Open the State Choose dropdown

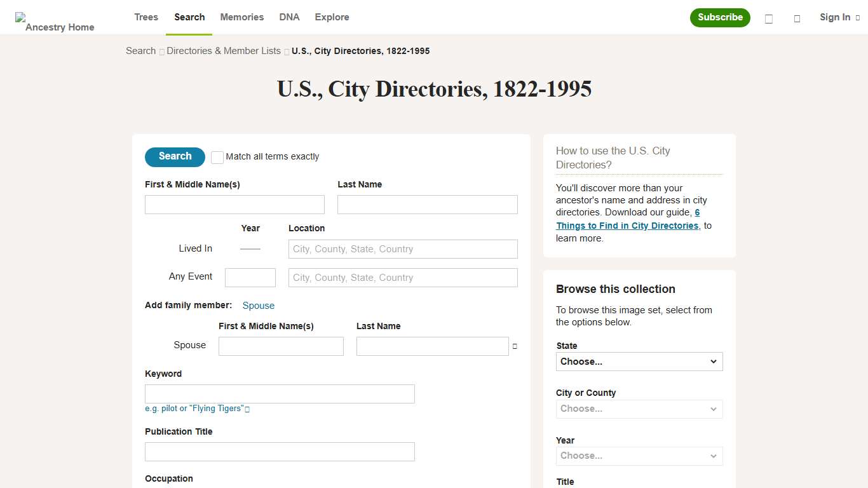point(639,361)
